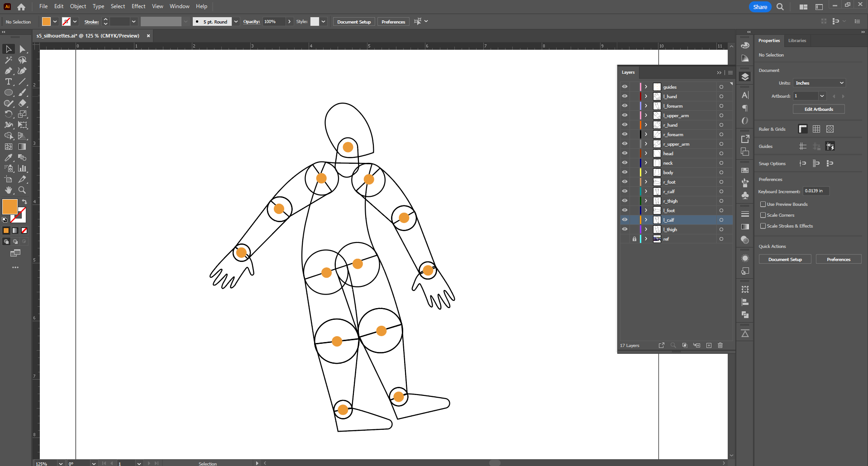Select the Rotate tool

pyautogui.click(x=8, y=114)
